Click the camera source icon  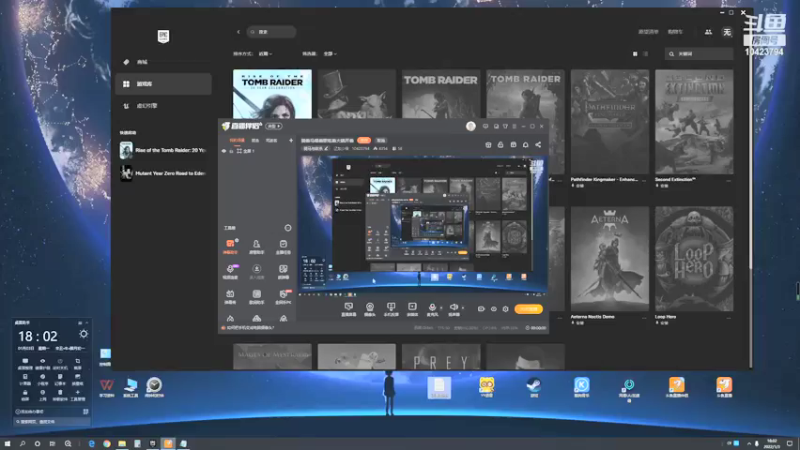point(370,309)
